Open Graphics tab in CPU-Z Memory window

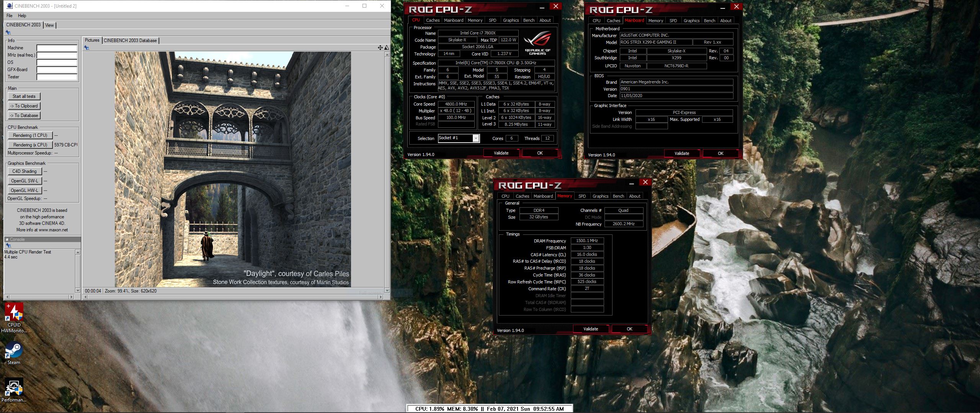[x=600, y=196]
